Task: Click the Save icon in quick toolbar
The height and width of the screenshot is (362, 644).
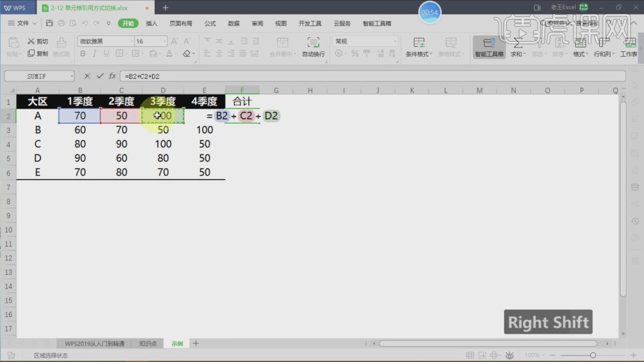Action: [x=49, y=23]
